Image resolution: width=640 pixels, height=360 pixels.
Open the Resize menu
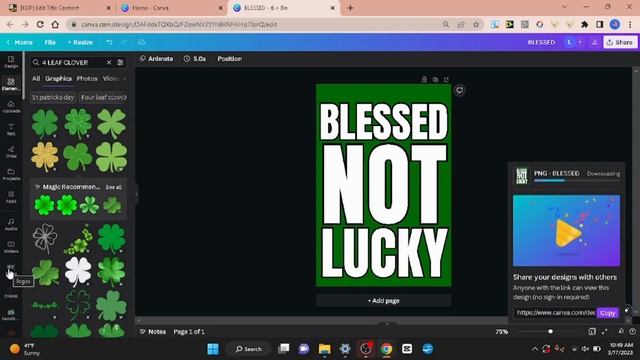point(80,42)
